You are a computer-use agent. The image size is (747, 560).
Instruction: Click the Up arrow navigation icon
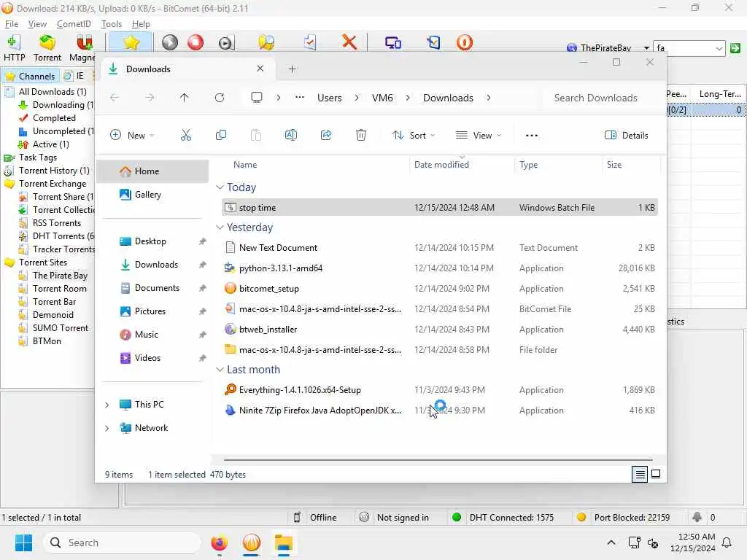[185, 98]
